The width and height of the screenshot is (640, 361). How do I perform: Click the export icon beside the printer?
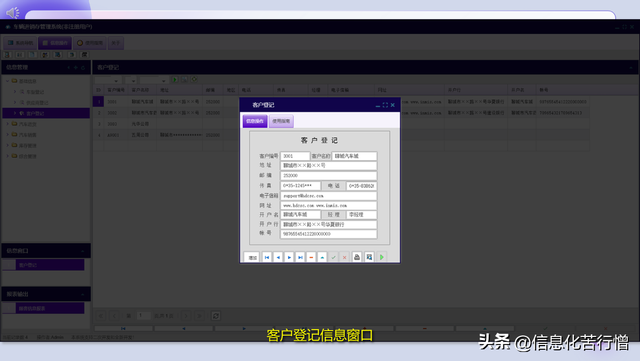(x=369, y=257)
